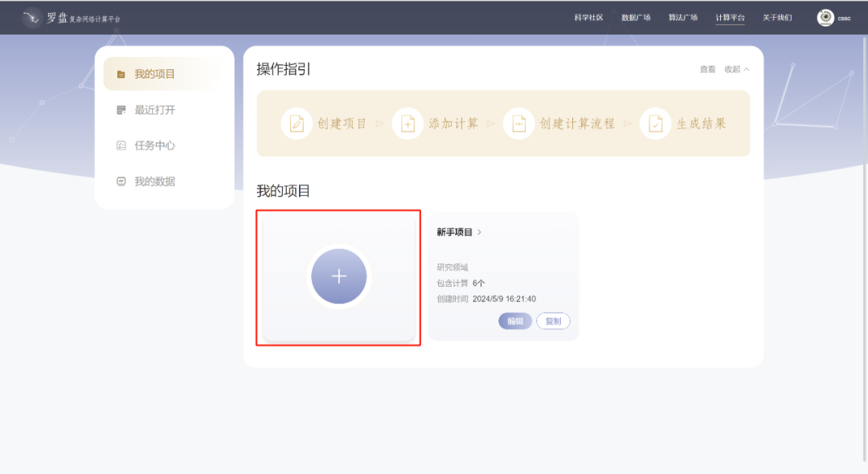
Task: Create a new project with plus button
Action: [339, 276]
